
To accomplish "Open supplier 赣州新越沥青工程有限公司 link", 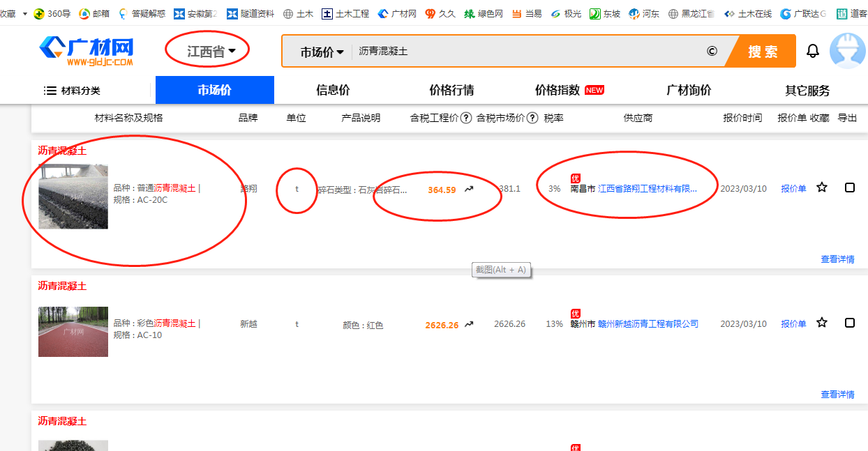I will tap(648, 323).
